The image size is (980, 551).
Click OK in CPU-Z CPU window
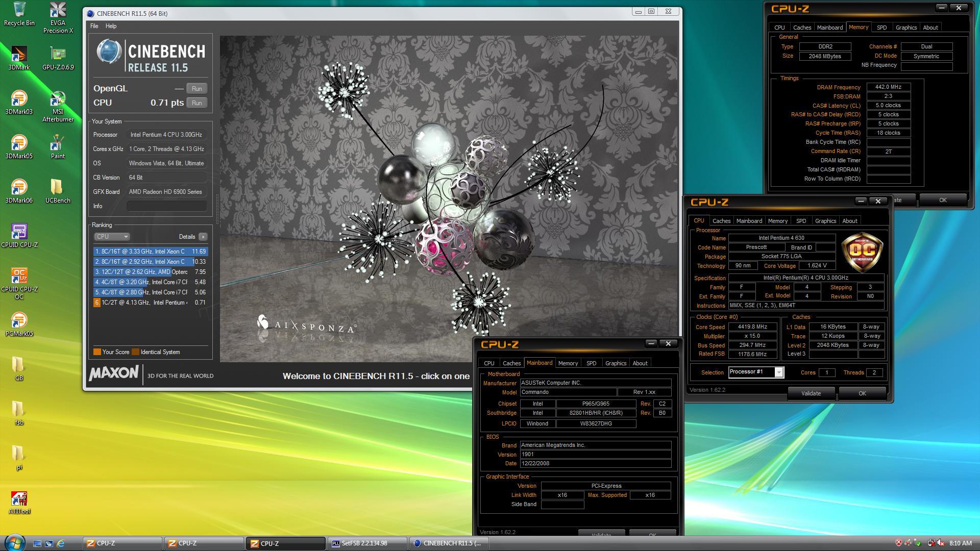[x=862, y=393]
